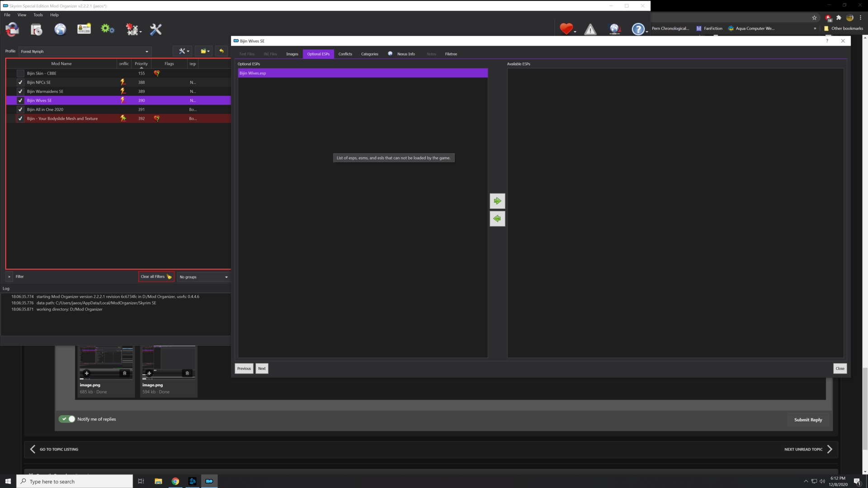Open the Windows notification center icon
The height and width of the screenshot is (488, 868).
point(857,481)
